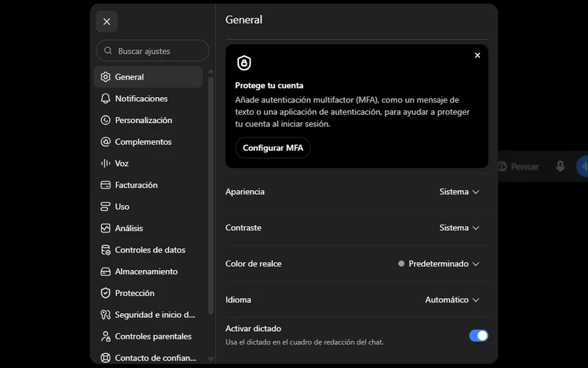Open the Idioma Automático dropdown

click(452, 300)
